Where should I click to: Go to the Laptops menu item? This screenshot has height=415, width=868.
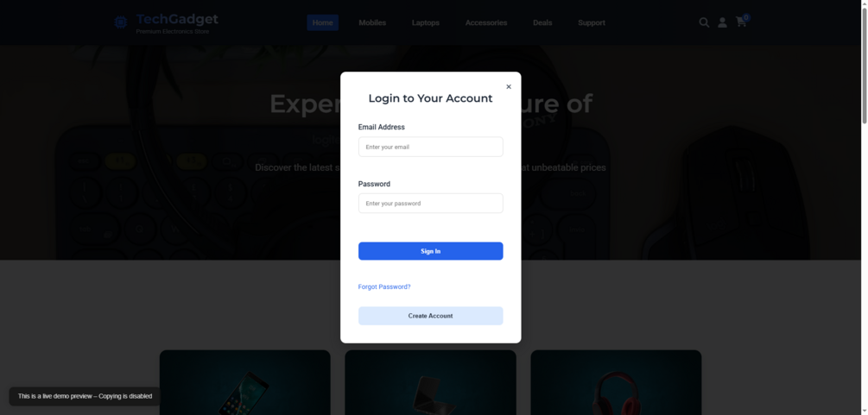point(426,22)
